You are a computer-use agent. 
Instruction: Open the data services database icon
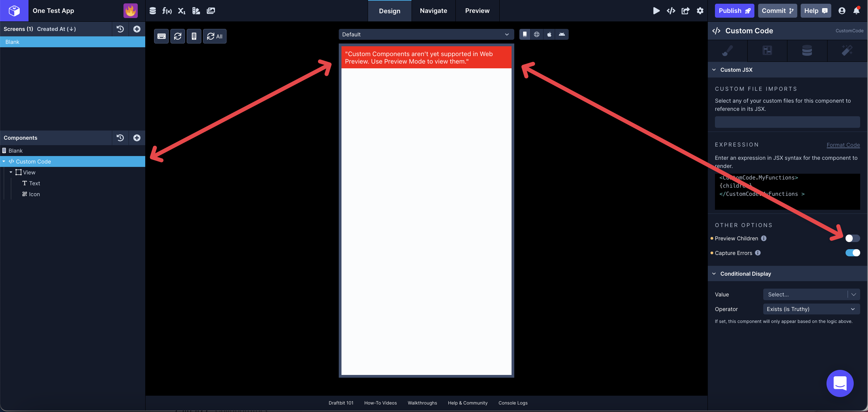[x=153, y=11]
